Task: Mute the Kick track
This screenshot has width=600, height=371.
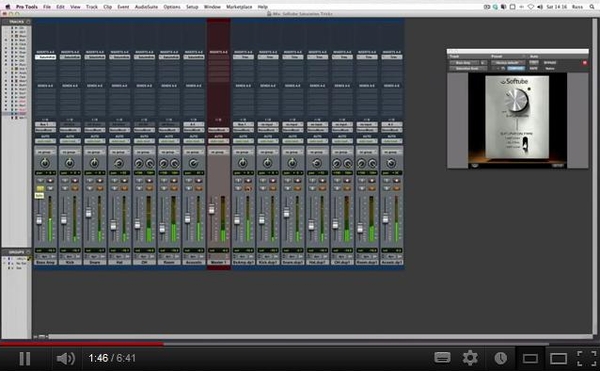Action: 75,188
